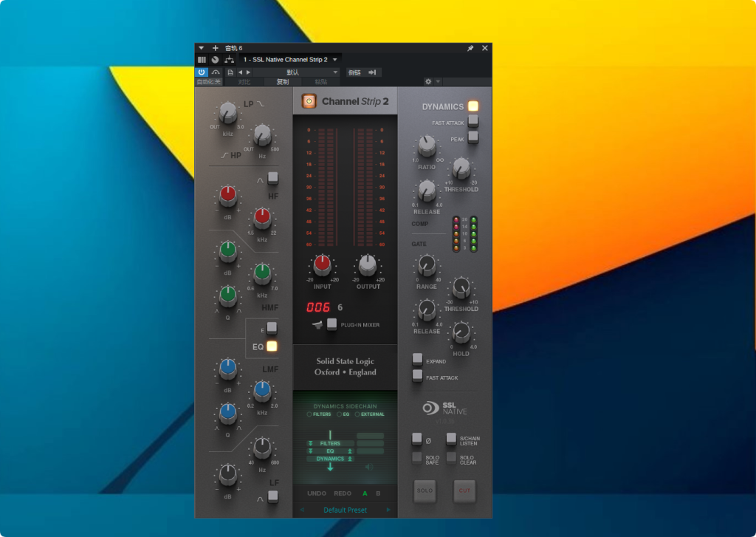Select FILTERS sidechain radio button
This screenshot has height=537, width=756.
tap(309, 414)
